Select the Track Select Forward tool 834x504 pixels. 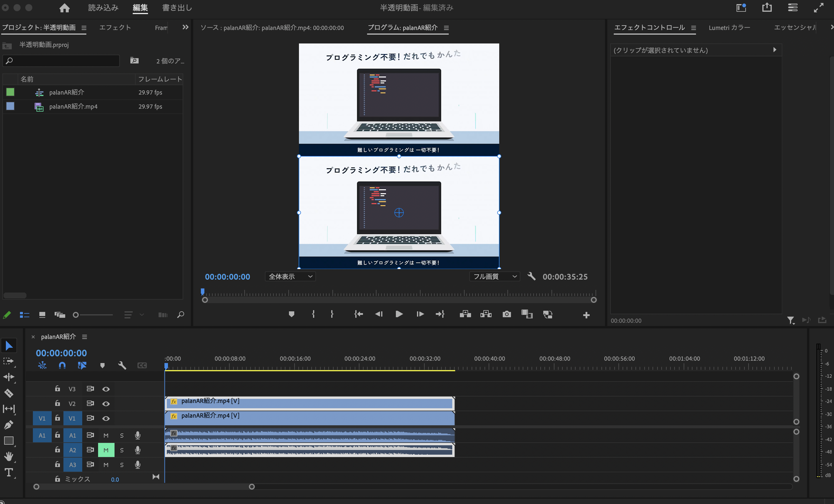8,361
